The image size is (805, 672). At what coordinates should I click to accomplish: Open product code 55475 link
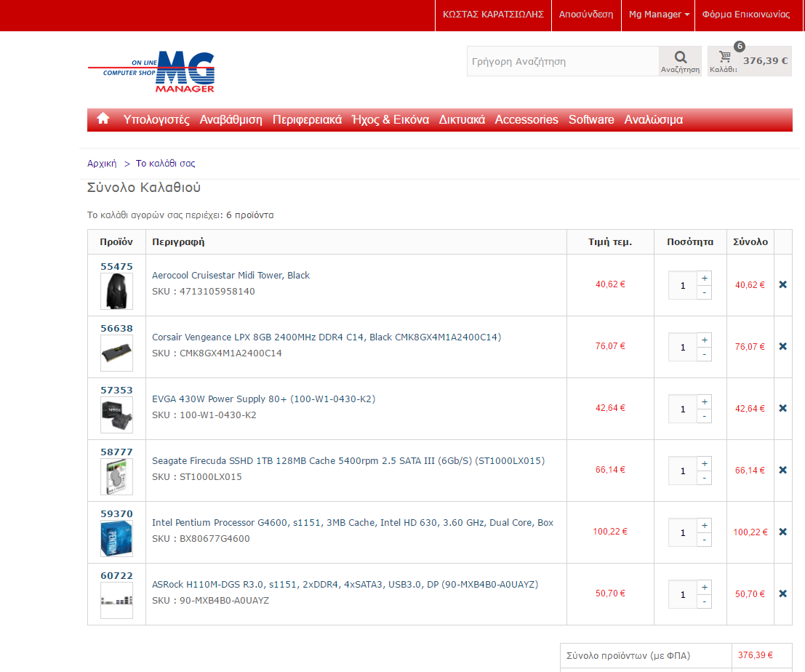(x=116, y=266)
